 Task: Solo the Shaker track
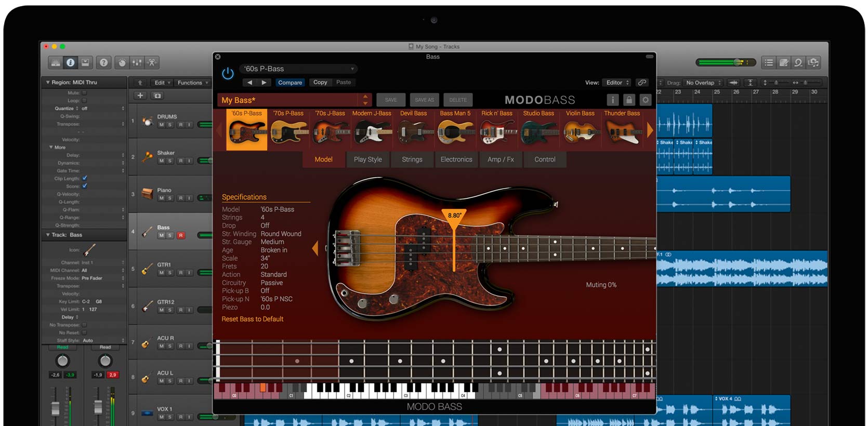pos(169,161)
